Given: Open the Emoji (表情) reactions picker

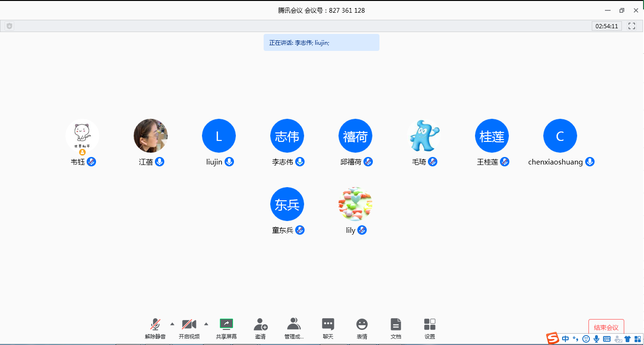Looking at the screenshot, I should click(362, 325).
